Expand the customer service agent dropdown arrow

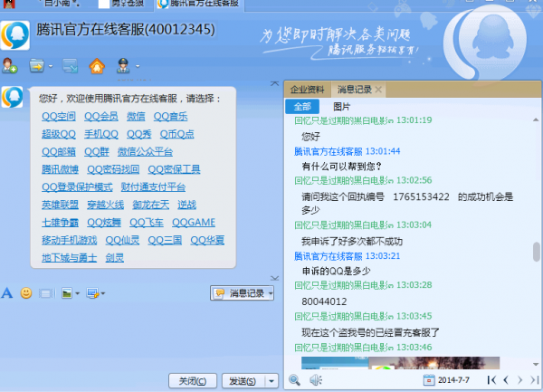(138, 66)
